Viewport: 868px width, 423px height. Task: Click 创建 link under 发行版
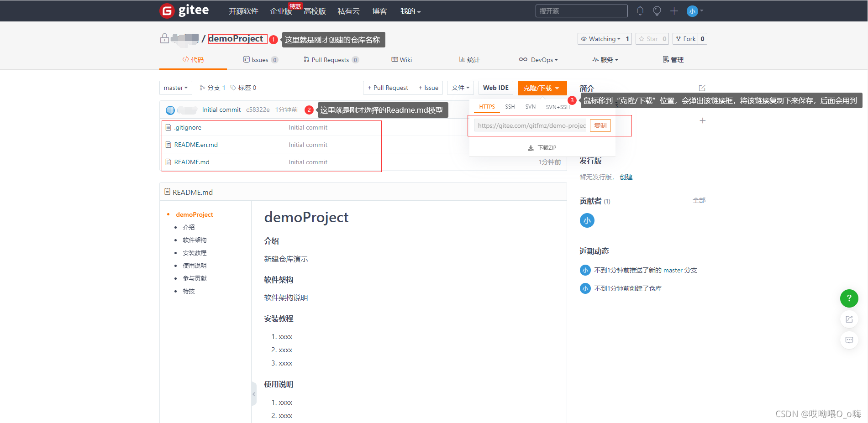coord(626,177)
